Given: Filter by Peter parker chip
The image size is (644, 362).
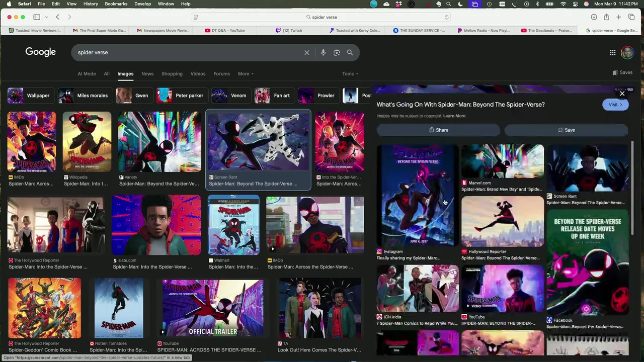Looking at the screenshot, I should point(181,96).
